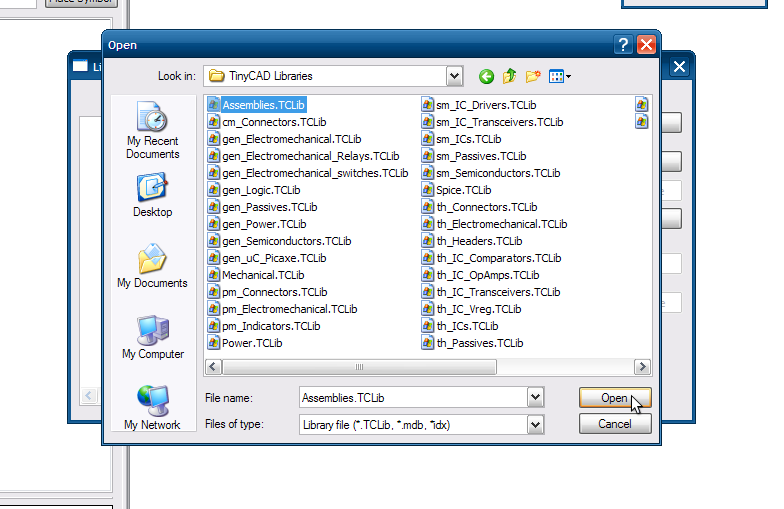
Task: Select th_IC_OpAmps.TCLib in the list
Action: click(487, 275)
